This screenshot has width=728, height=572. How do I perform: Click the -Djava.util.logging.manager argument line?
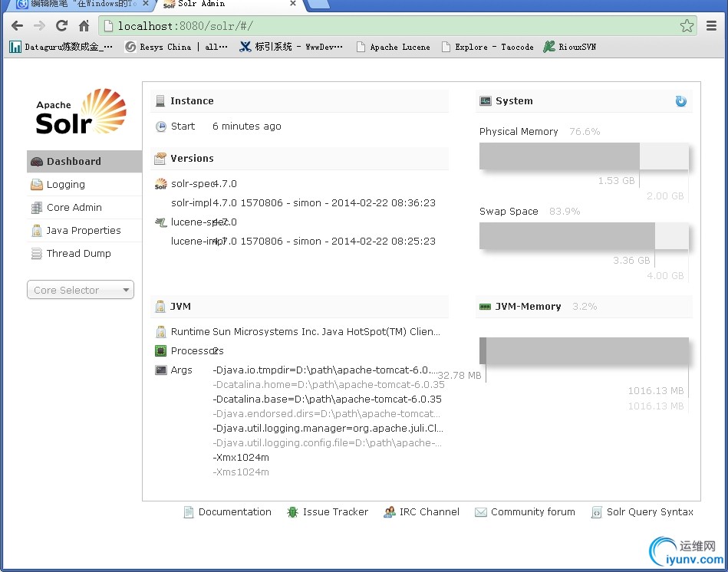328,428
